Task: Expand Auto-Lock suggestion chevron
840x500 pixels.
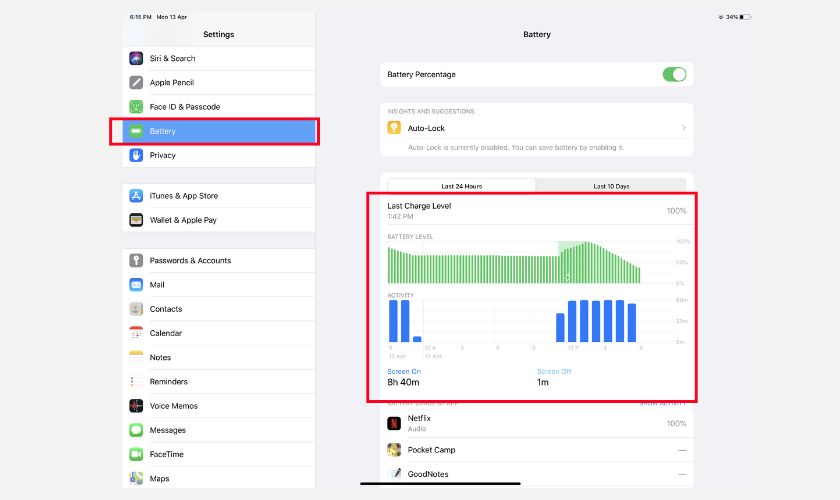Action: [x=683, y=128]
